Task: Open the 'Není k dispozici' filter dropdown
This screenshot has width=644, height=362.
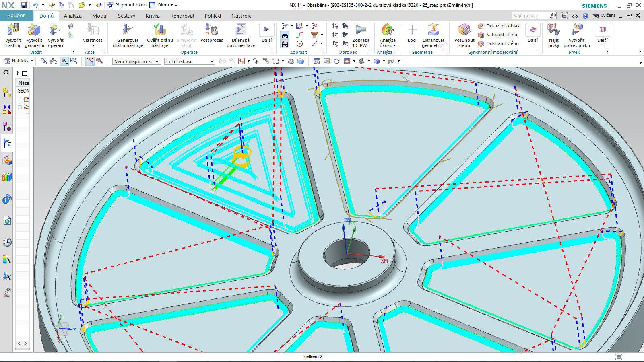Action: tap(136, 62)
